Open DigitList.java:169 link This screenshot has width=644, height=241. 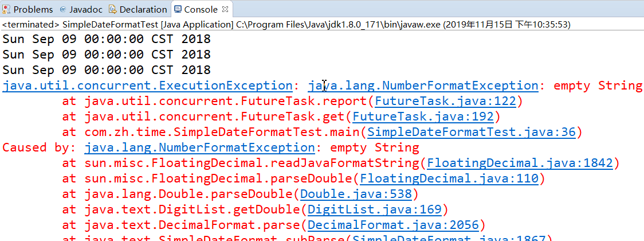point(375,209)
